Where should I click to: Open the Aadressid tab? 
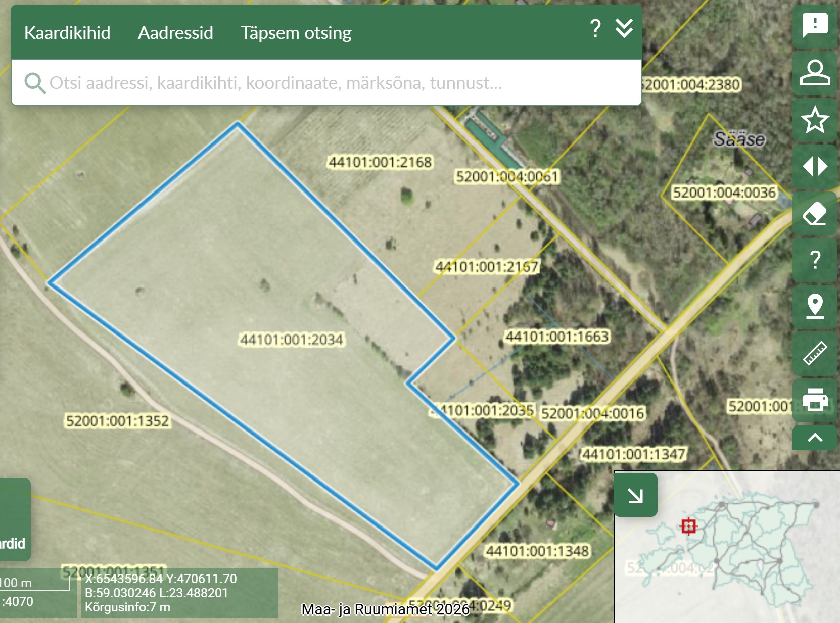pyautogui.click(x=175, y=33)
